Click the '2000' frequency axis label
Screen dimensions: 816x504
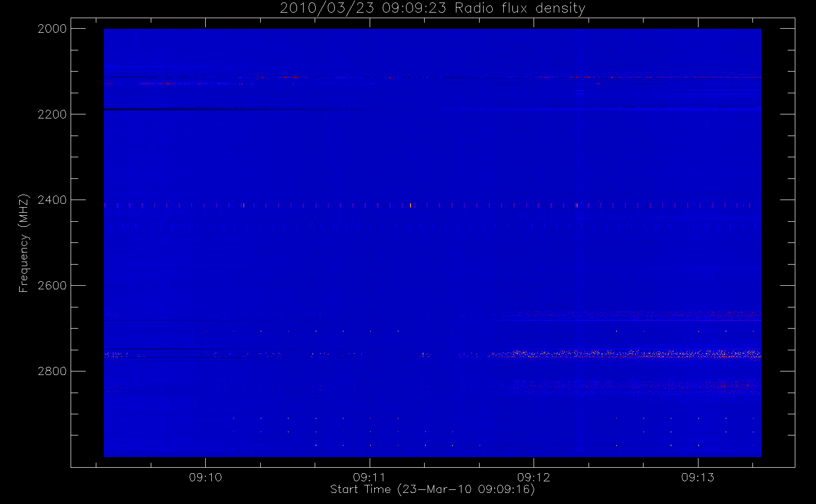[52, 29]
